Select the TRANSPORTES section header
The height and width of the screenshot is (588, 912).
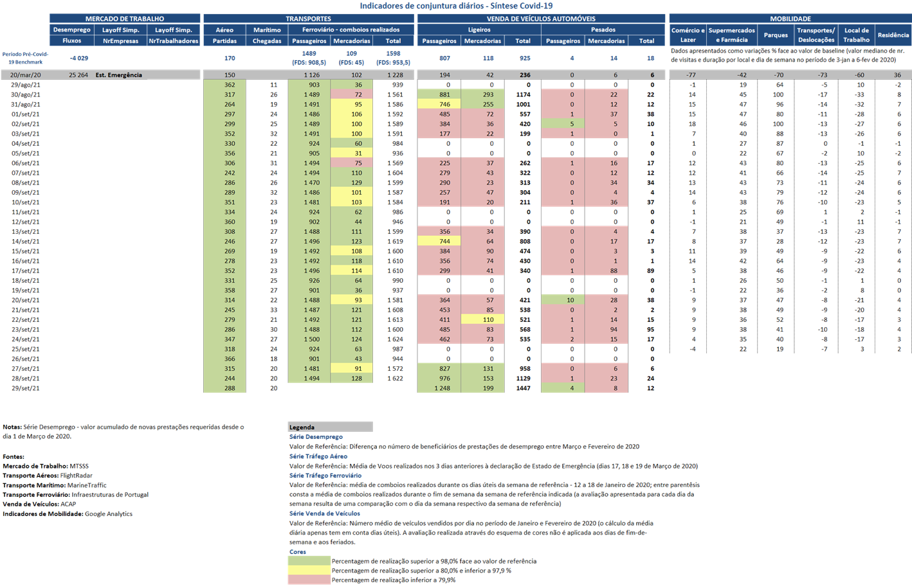[308, 19]
